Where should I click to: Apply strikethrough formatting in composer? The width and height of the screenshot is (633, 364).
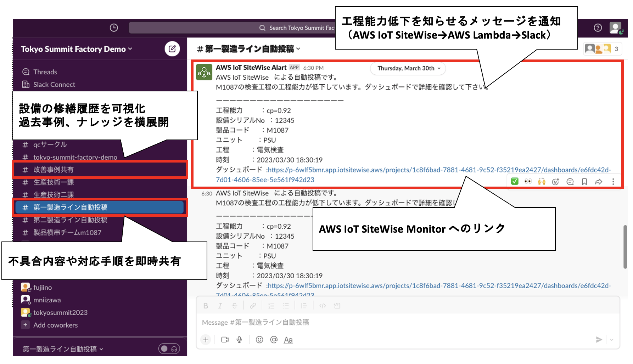point(234,306)
